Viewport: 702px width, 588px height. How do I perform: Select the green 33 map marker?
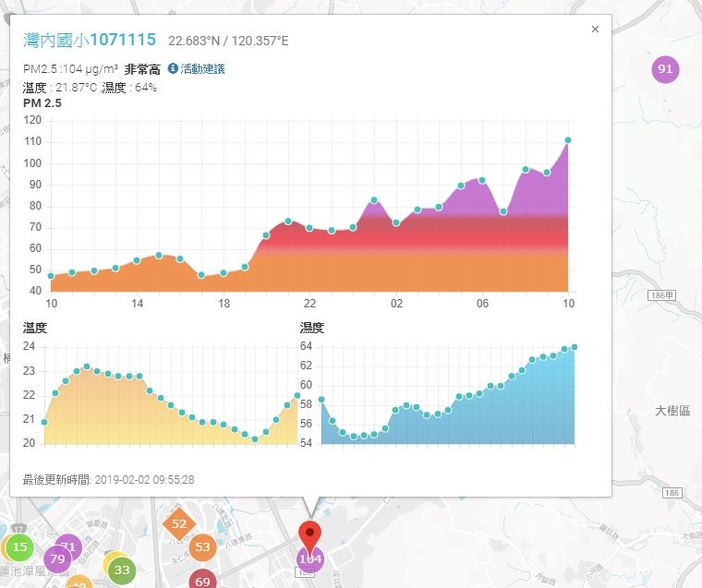121,570
